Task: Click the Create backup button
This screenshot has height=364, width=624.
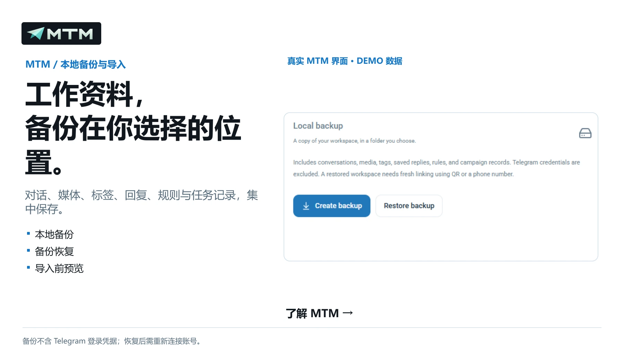Action: 332,206
